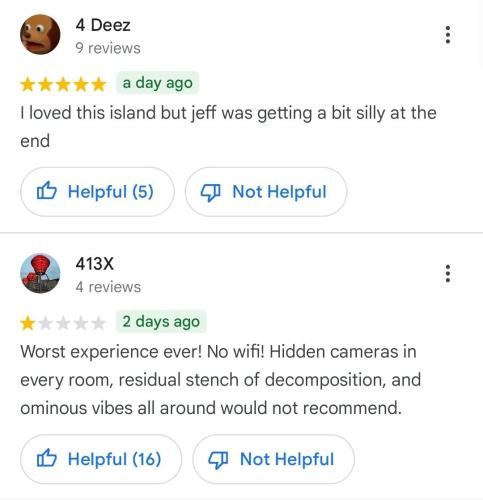
Task: Click thumbs-up icon on the jeff island review
Action: pos(46,191)
